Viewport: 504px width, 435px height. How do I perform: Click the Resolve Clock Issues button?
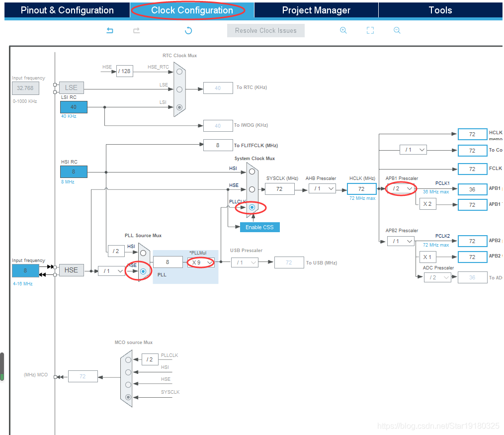pos(266,31)
